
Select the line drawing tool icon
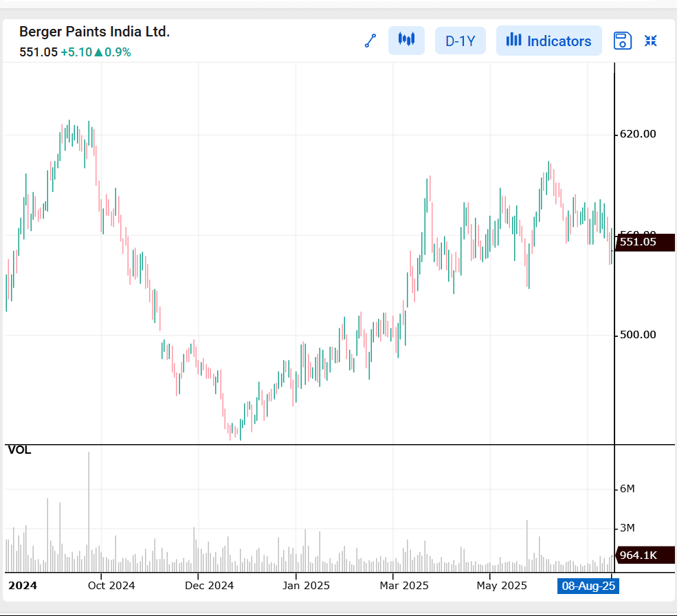(x=370, y=41)
